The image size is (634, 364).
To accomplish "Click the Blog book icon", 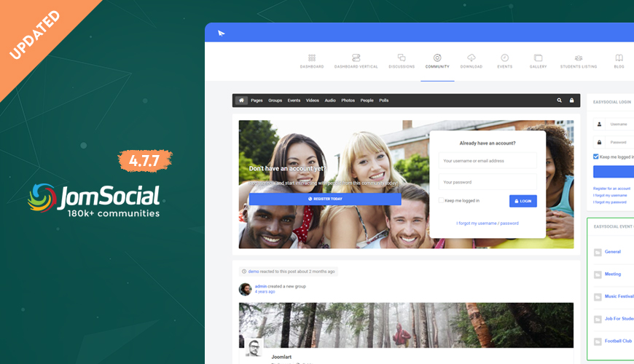I will pos(619,58).
